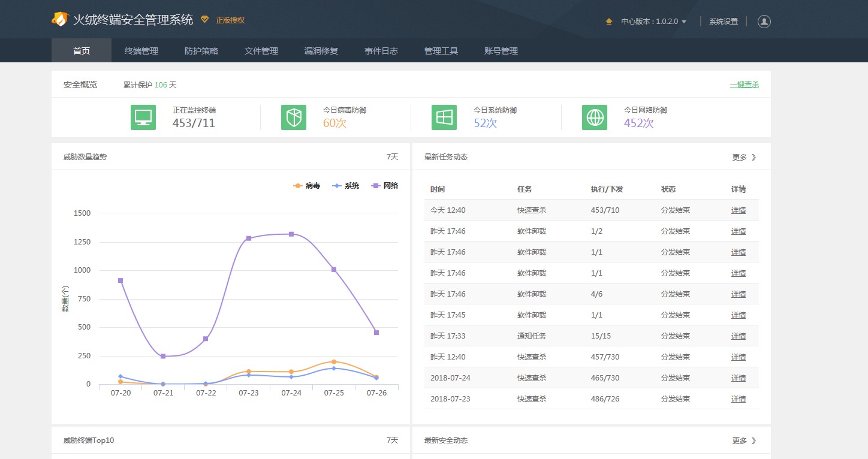Screen dimensions: 868x459
Task: Click the 系统设置 link
Action: 724,22
